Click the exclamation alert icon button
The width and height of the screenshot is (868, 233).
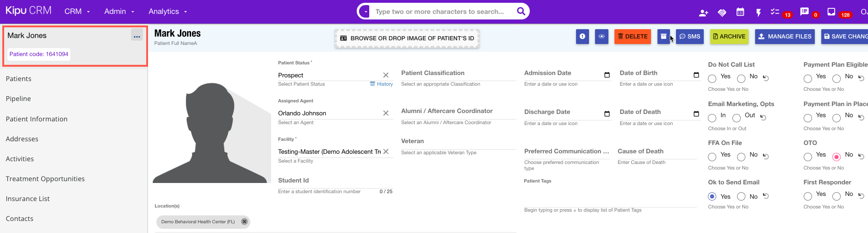pyautogui.click(x=583, y=37)
